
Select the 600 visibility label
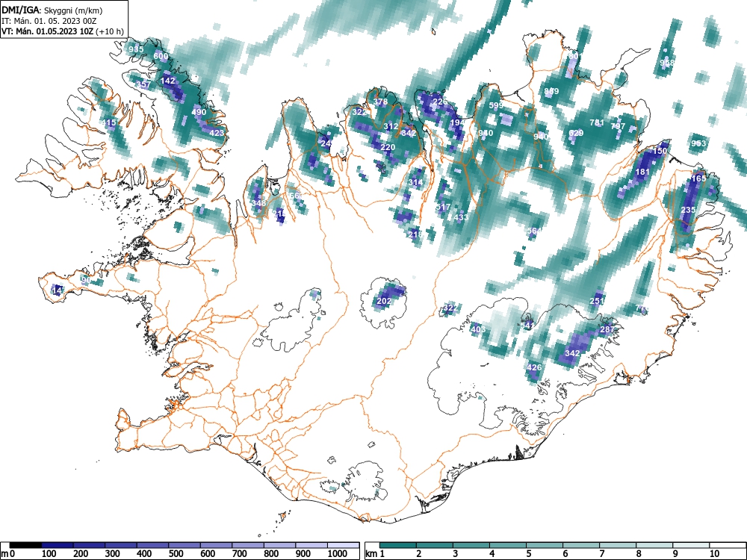pyautogui.click(x=161, y=56)
